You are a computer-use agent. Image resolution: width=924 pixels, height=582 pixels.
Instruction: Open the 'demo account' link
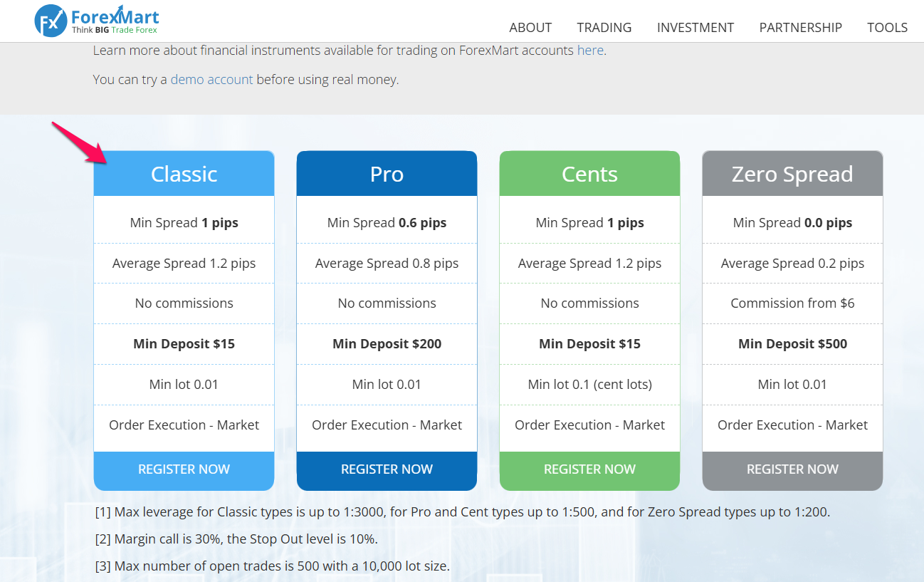tap(211, 80)
